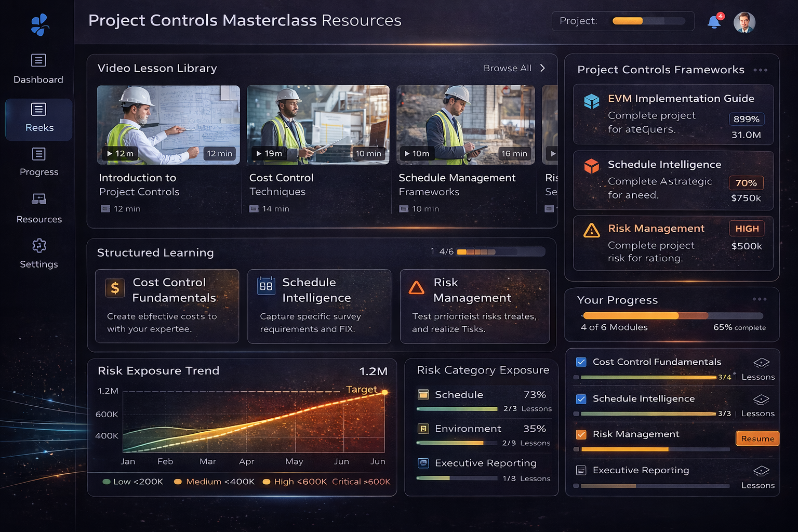Image resolution: width=798 pixels, height=532 pixels.
Task: Open the user profile avatar
Action: (744, 23)
